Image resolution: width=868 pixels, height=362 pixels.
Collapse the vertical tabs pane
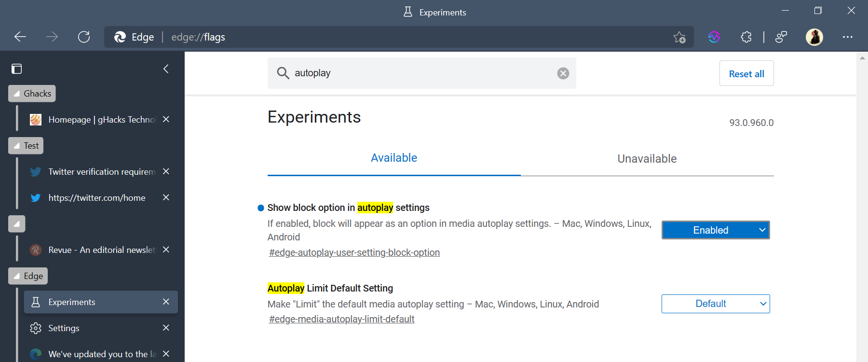click(166, 69)
